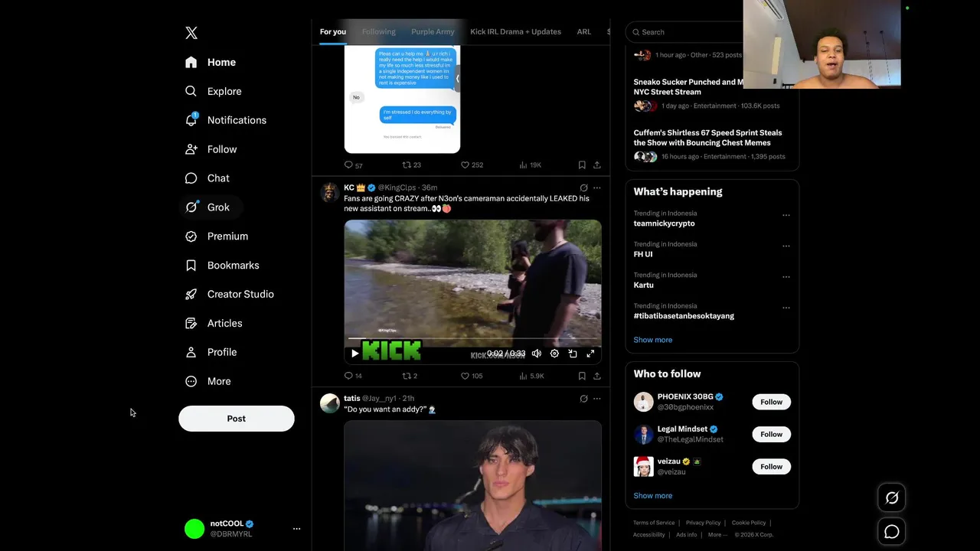This screenshot has height=551, width=980.
Task: Expand the More menu in sidebar
Action: tap(209, 381)
